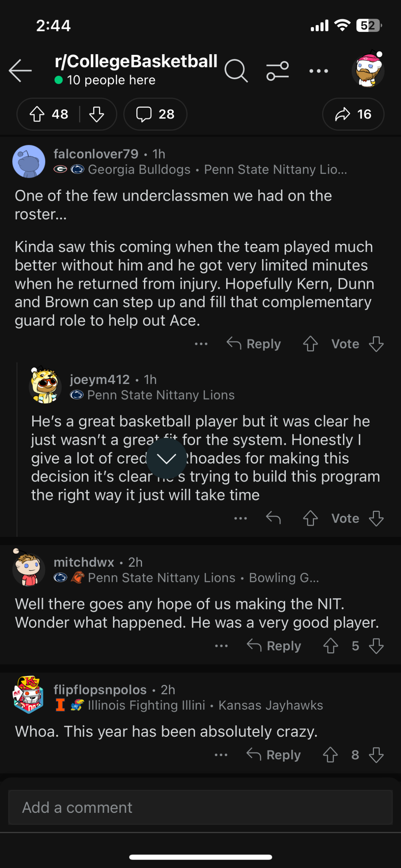Reply to falconlover79's comment

(254, 344)
